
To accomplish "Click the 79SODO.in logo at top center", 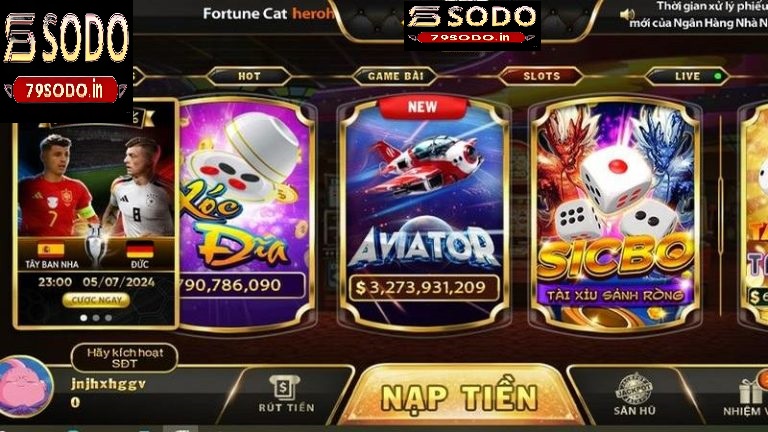I will (472, 25).
